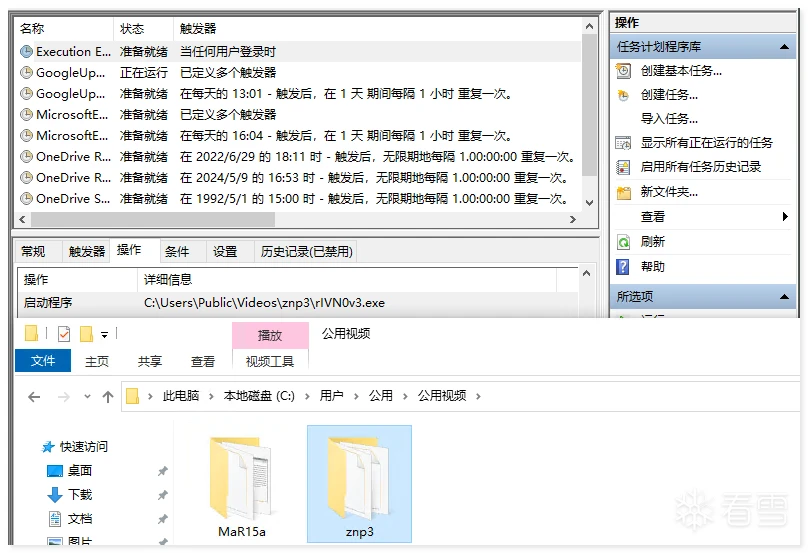Select the MicrosoftE... task at 16:04
This screenshot has width=808, height=553.
(299, 136)
